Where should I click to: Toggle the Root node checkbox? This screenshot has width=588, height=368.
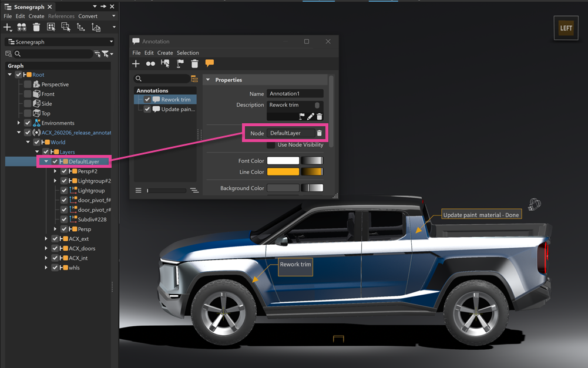click(x=18, y=75)
